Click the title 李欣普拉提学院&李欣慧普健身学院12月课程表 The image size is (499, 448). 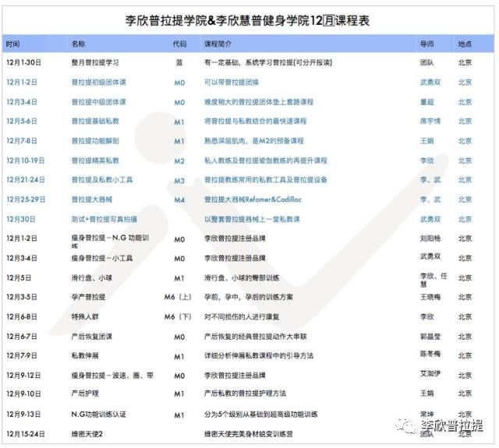tap(247, 21)
